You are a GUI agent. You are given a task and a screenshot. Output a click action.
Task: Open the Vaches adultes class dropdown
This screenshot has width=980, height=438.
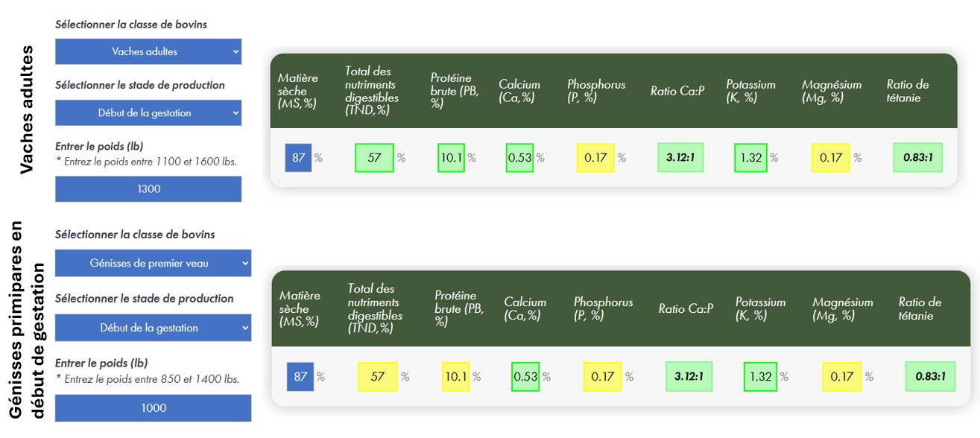148,51
